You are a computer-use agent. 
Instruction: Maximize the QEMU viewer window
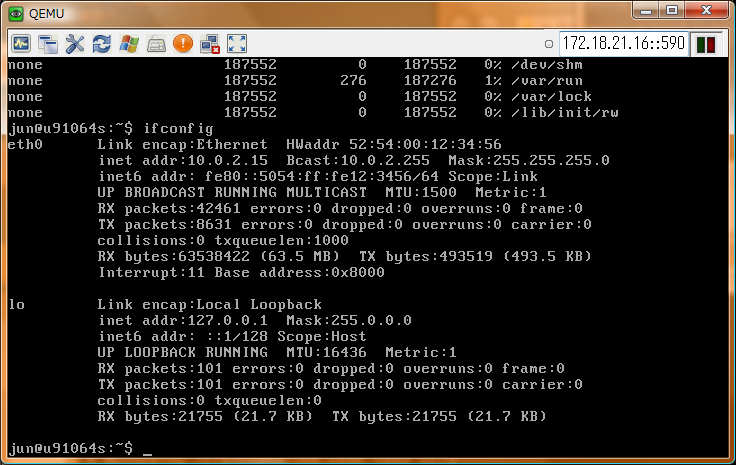pyautogui.click(x=672, y=11)
